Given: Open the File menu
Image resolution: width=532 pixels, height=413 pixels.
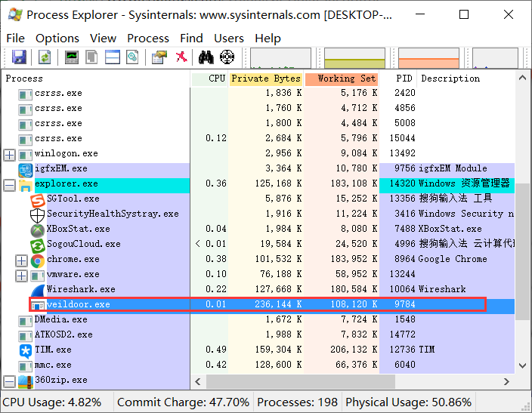Looking at the screenshot, I should click(x=15, y=39).
